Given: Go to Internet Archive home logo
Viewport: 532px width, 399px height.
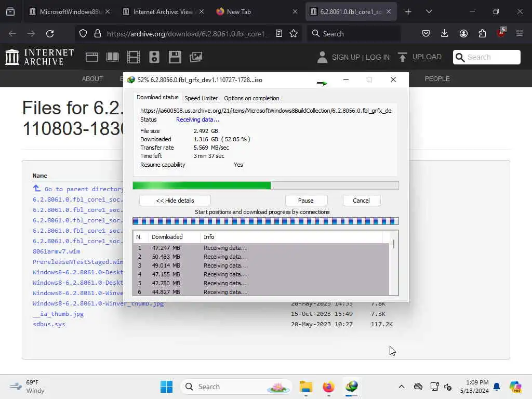Looking at the screenshot, I should point(40,57).
